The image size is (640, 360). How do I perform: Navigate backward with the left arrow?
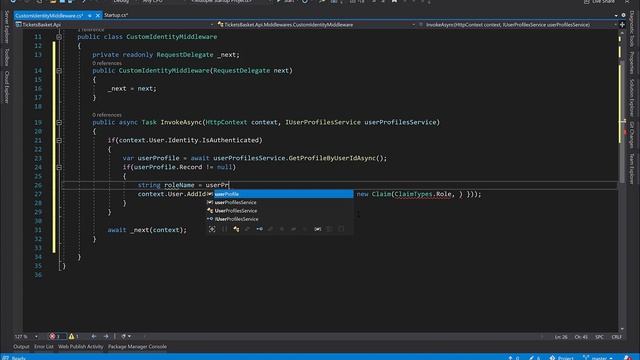click(94, 336)
